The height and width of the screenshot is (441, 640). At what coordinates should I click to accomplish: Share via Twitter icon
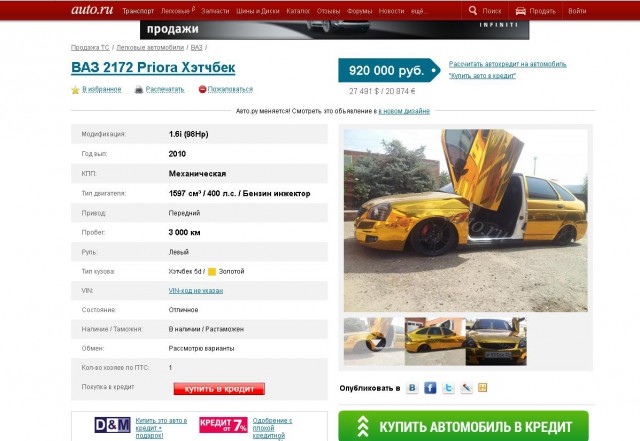(x=448, y=388)
